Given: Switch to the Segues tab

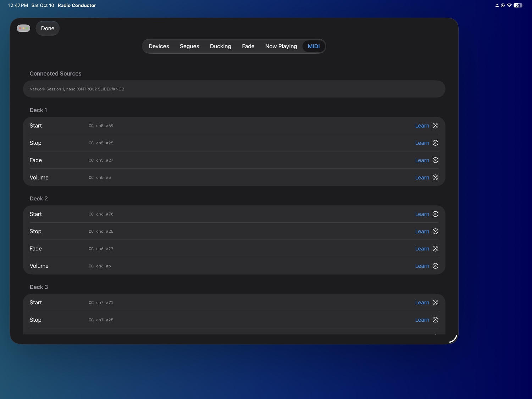Looking at the screenshot, I should click(189, 46).
